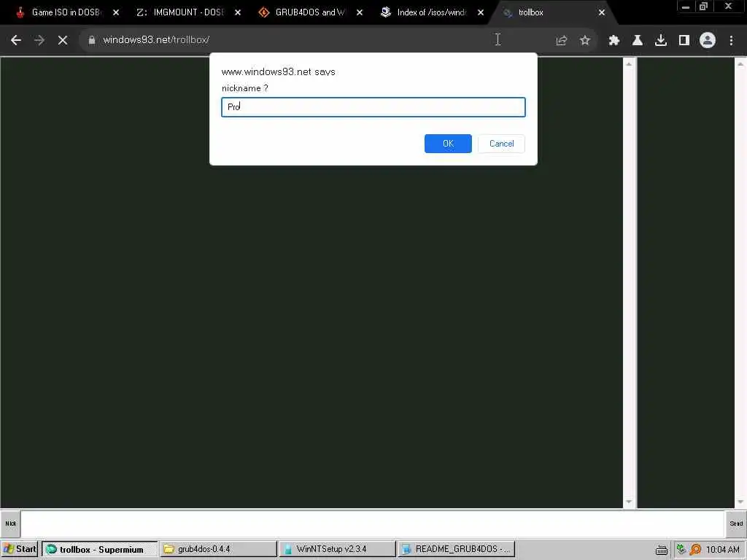Close the trollbox tab
Viewport: 747px width, 560px height.
(x=602, y=12)
